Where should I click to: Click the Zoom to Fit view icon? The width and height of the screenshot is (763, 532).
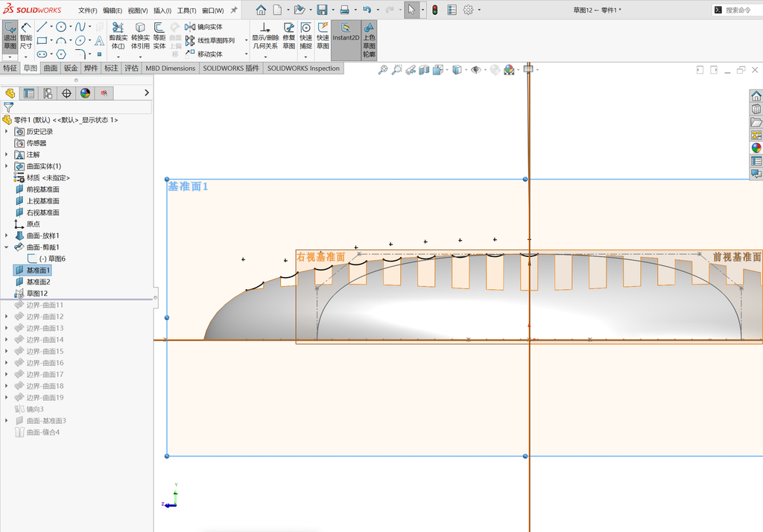[x=383, y=70]
